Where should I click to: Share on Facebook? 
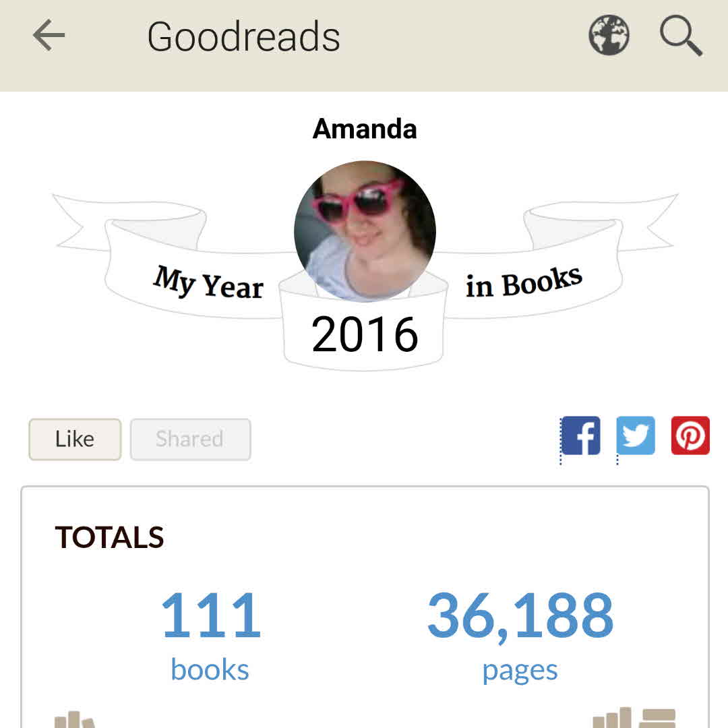(580, 436)
